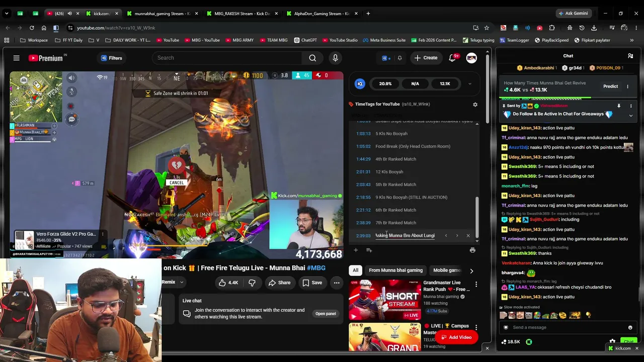
Task: Print the TimeTags list
Action: [472, 250]
